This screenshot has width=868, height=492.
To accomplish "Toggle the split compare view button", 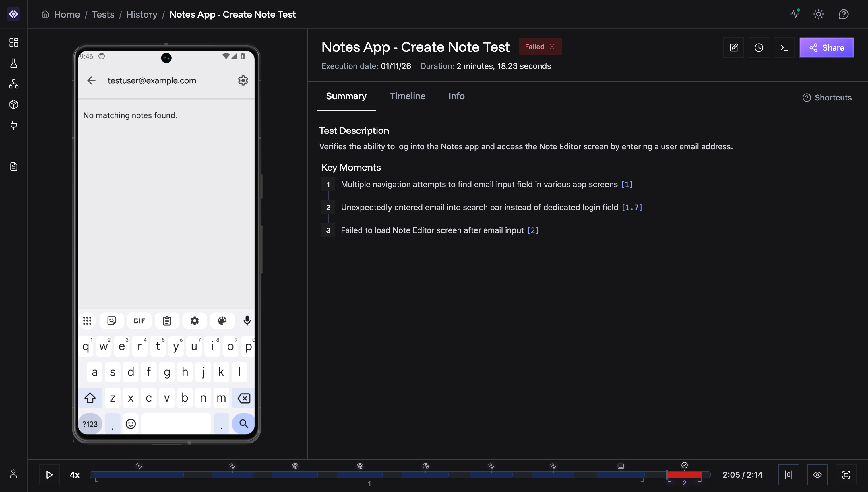I will [788, 475].
